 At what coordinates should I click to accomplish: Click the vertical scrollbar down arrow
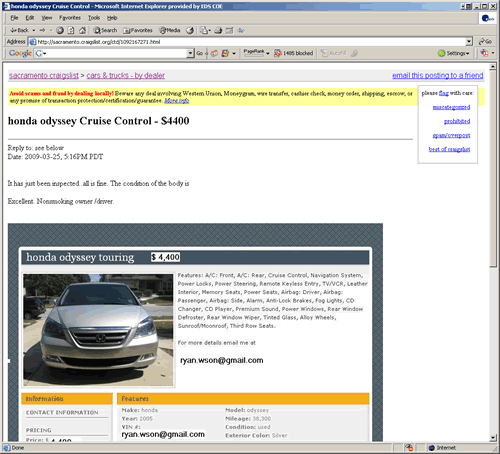(x=493, y=438)
